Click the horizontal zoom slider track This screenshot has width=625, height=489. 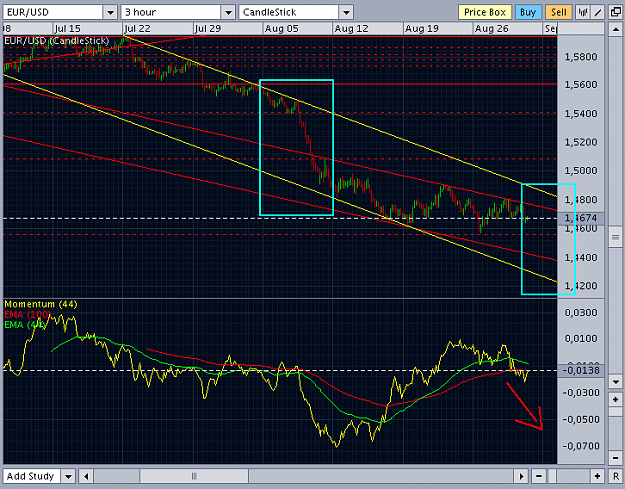[x=568, y=476]
